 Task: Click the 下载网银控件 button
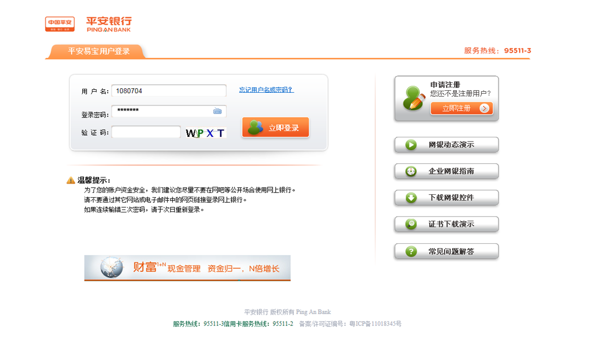pyautogui.click(x=447, y=198)
